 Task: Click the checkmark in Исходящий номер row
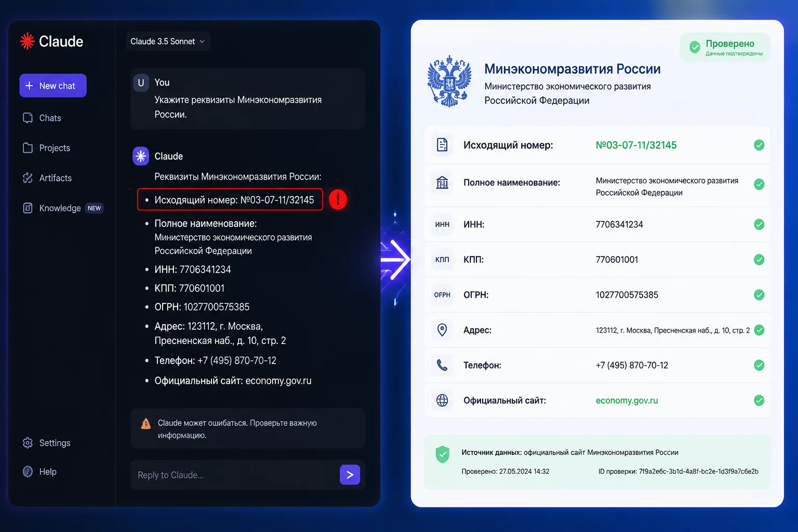759,145
